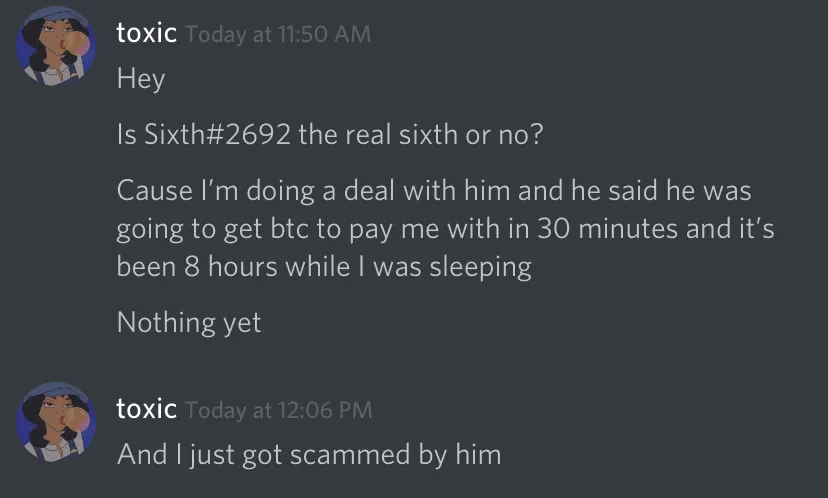828x498 pixels.
Task: Open the toxic username at 12:06 PM
Action: [x=146, y=409]
